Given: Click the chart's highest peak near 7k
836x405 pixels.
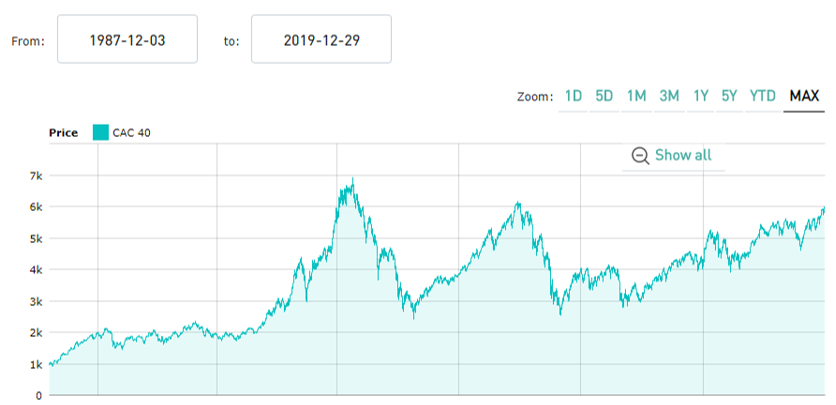Looking at the screenshot, I should (353, 180).
